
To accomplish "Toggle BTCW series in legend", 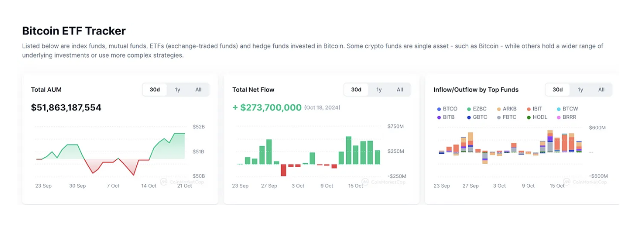I will pyautogui.click(x=558, y=109).
